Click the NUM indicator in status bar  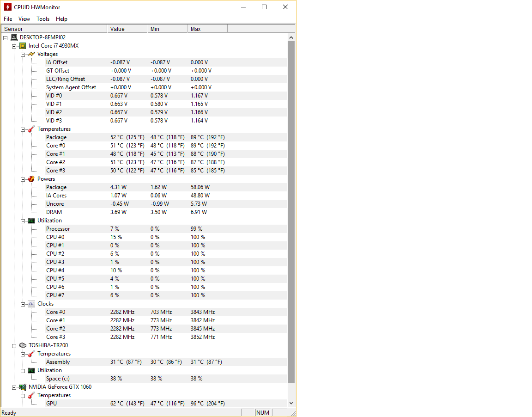coord(263,412)
